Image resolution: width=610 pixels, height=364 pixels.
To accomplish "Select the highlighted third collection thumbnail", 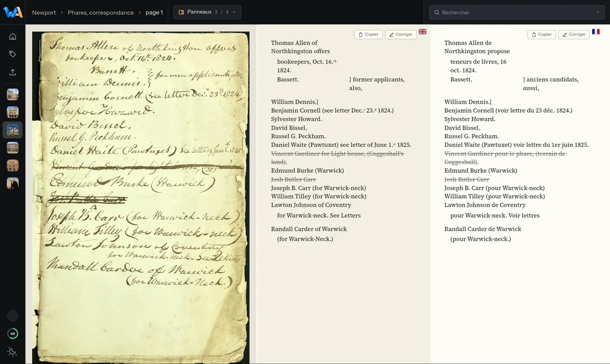I will 12,130.
